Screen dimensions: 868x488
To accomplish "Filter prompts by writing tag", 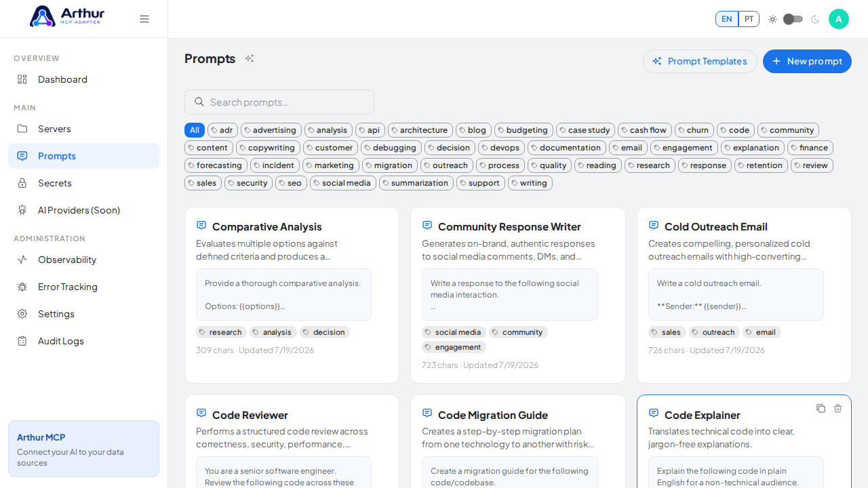I will coord(530,183).
